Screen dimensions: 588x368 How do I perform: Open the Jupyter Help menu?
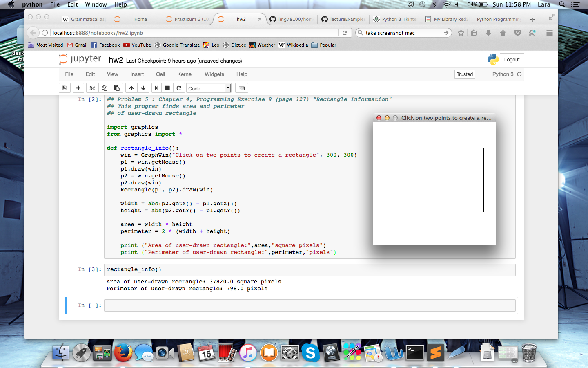point(242,74)
